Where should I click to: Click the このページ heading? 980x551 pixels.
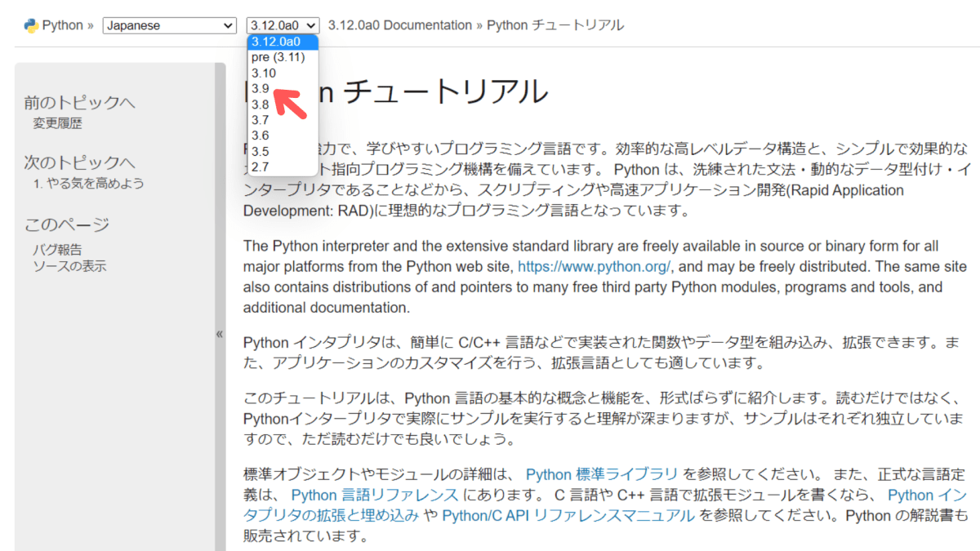pos(67,224)
